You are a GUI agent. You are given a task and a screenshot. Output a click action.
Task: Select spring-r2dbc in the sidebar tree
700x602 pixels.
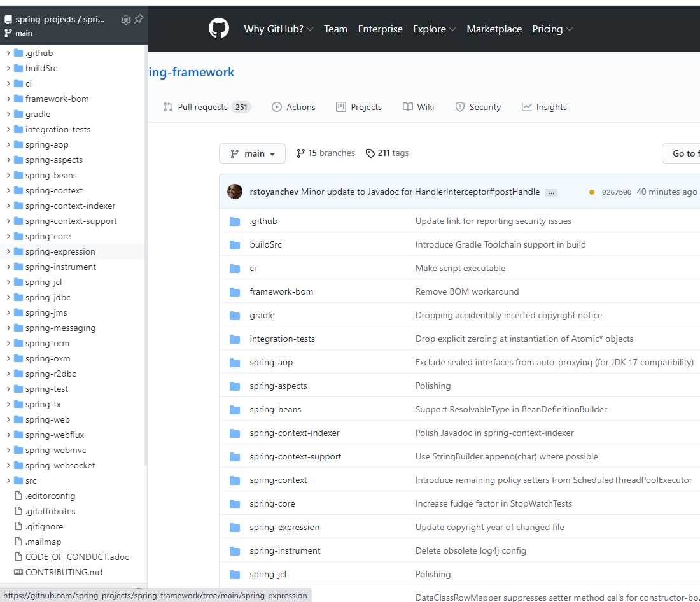tap(50, 374)
